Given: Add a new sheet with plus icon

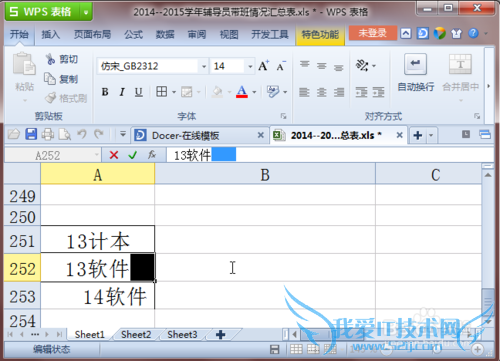Looking at the screenshot, I should click(220, 334).
